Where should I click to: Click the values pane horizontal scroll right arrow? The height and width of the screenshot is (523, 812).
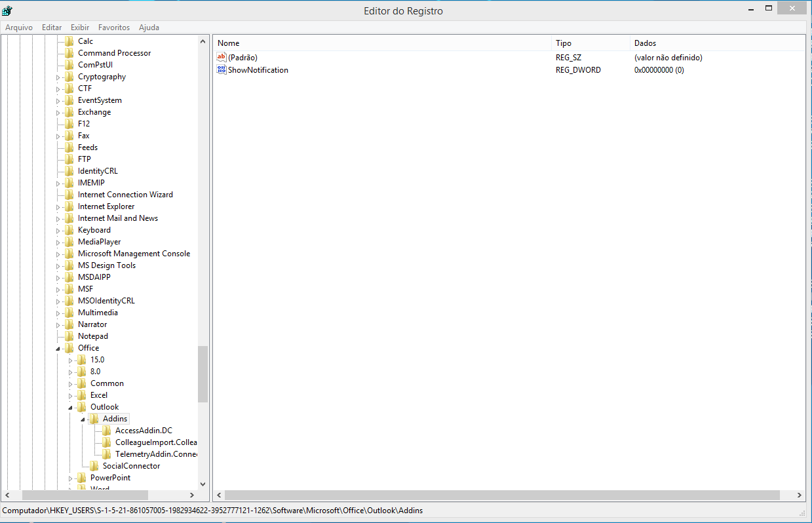800,495
